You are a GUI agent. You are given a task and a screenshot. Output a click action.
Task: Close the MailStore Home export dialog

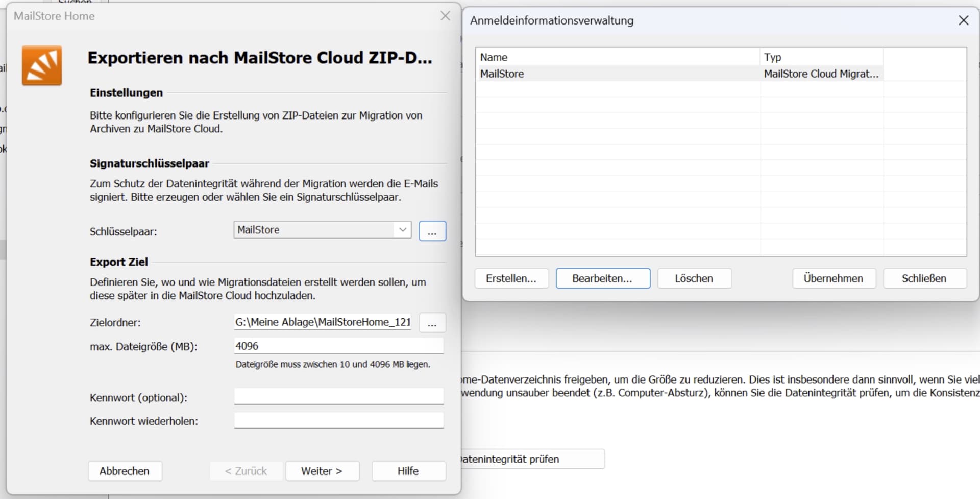tap(445, 16)
